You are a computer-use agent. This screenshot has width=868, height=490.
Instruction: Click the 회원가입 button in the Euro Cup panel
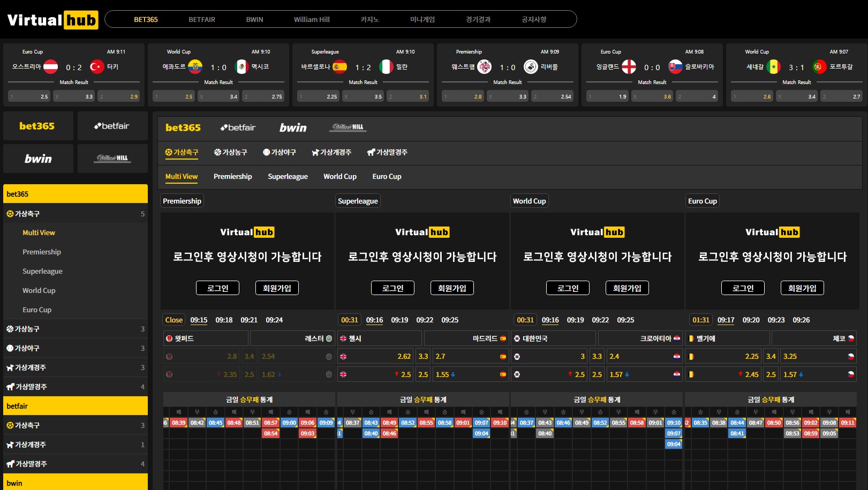pyautogui.click(x=802, y=288)
